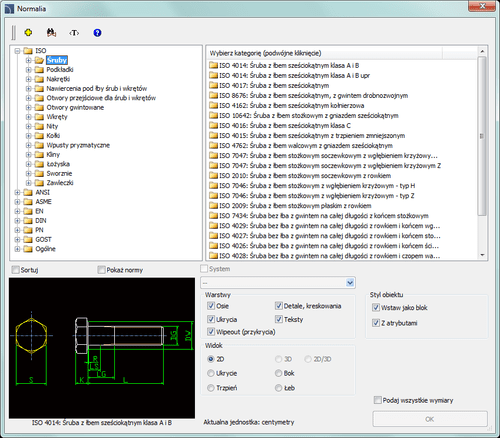Click the Wybierz kategorię column header
Screen dimensions: 500x438
pyautogui.click(x=325, y=53)
